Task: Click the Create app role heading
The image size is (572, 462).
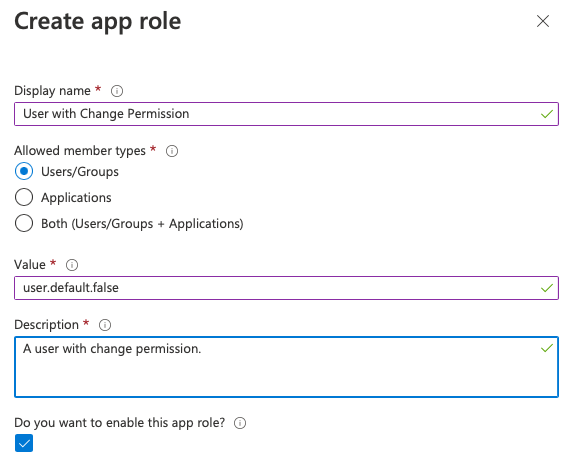Action: coord(97,21)
